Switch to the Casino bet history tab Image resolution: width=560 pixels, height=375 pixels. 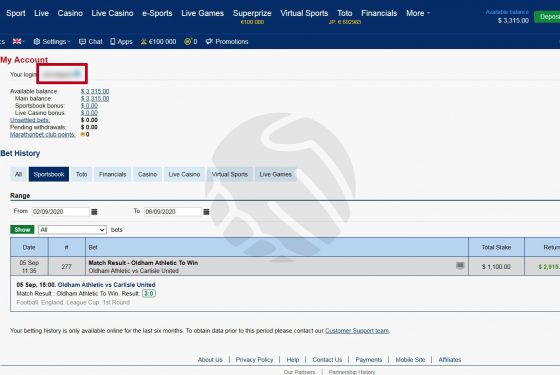[148, 174]
